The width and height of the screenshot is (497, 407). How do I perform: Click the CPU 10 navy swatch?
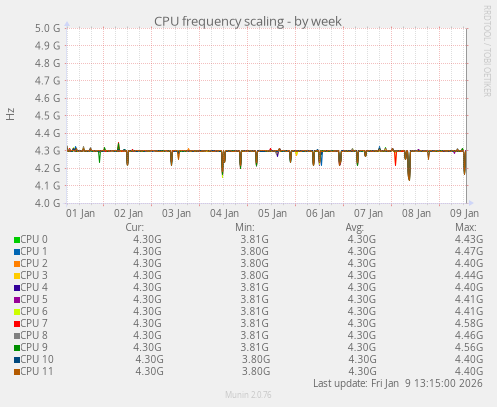coord(17,360)
